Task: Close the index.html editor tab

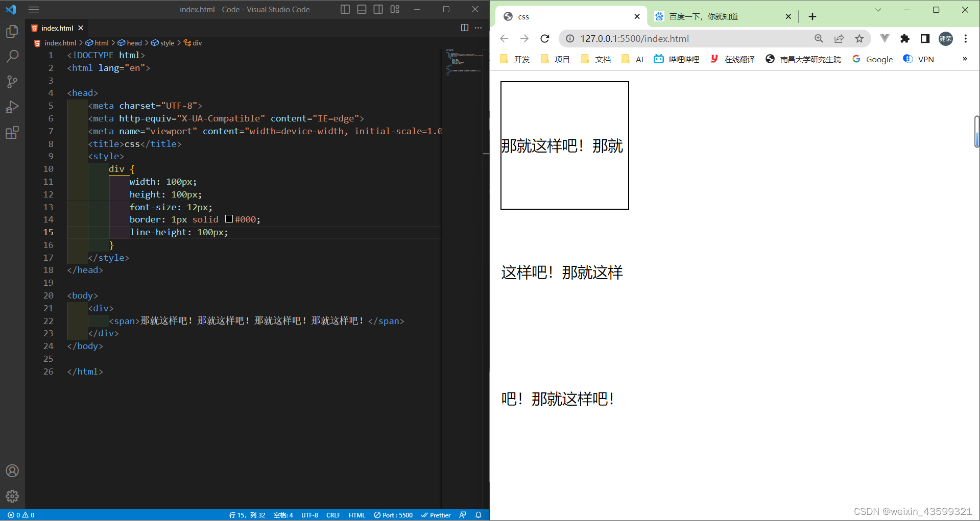Action: pyautogui.click(x=81, y=28)
